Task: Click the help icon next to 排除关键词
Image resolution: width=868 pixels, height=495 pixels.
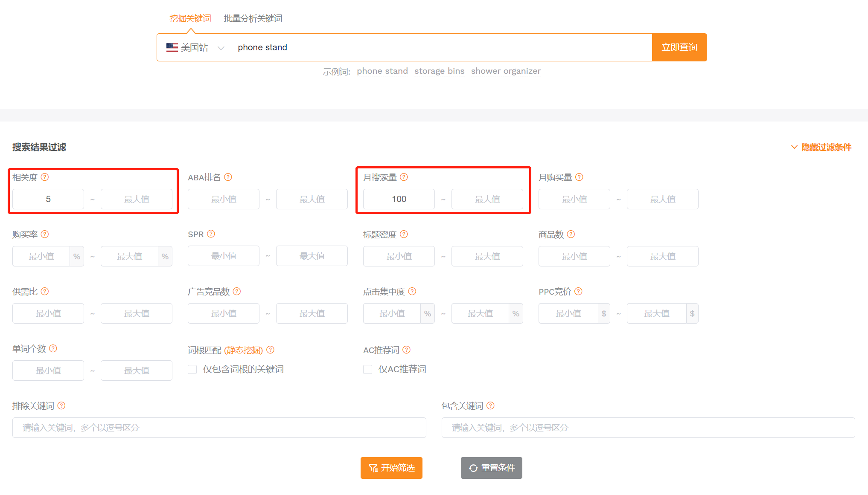Action: coord(62,405)
